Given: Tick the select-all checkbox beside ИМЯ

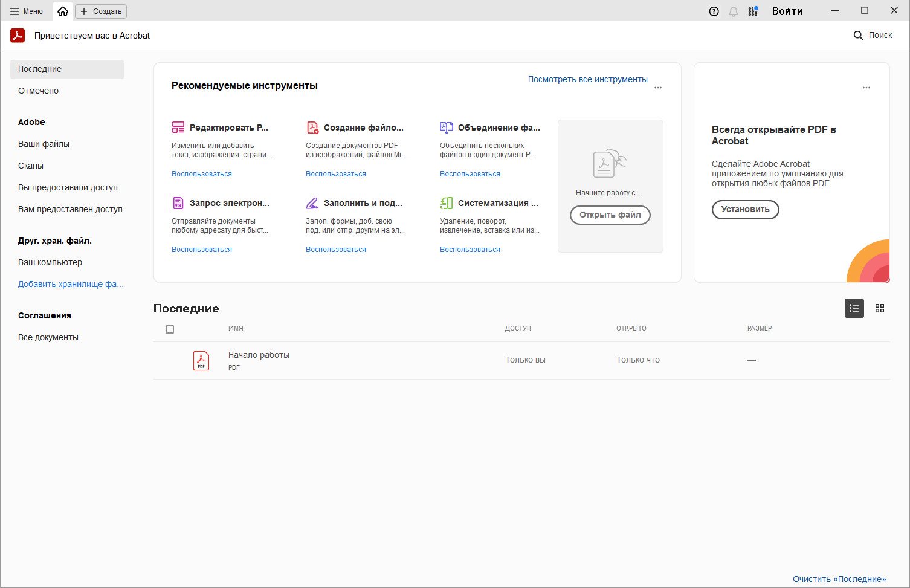Looking at the screenshot, I should (170, 329).
